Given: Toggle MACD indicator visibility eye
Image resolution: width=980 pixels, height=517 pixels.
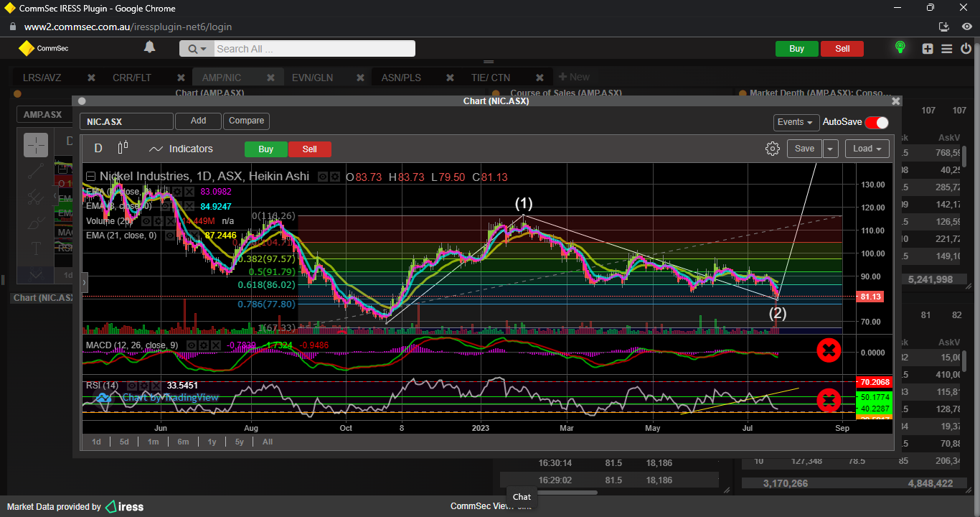Looking at the screenshot, I should click(192, 345).
